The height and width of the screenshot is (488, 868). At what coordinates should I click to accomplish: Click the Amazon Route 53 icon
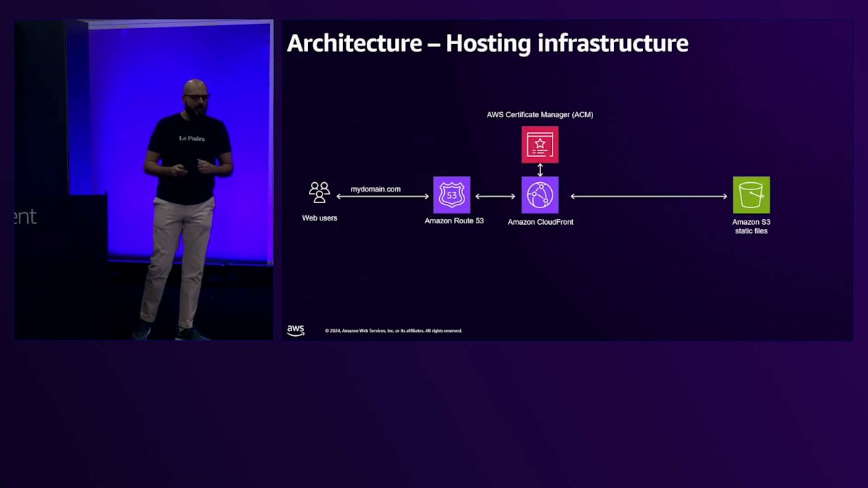point(452,195)
